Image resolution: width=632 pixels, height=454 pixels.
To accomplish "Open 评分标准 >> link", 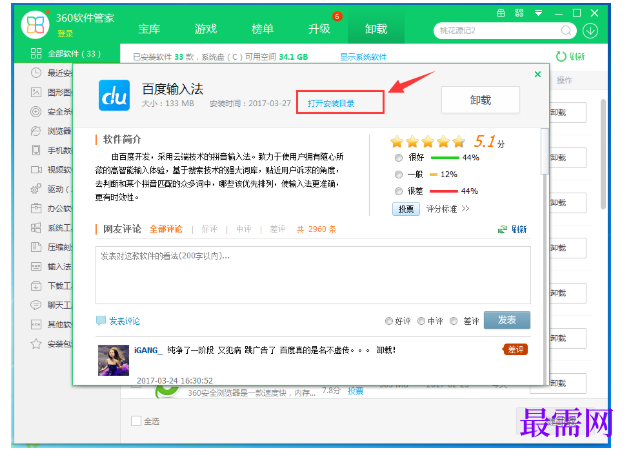I will coord(448,209).
